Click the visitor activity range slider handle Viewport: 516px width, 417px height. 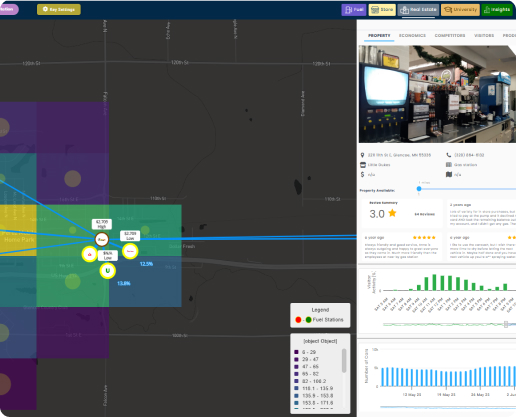click(x=506, y=324)
